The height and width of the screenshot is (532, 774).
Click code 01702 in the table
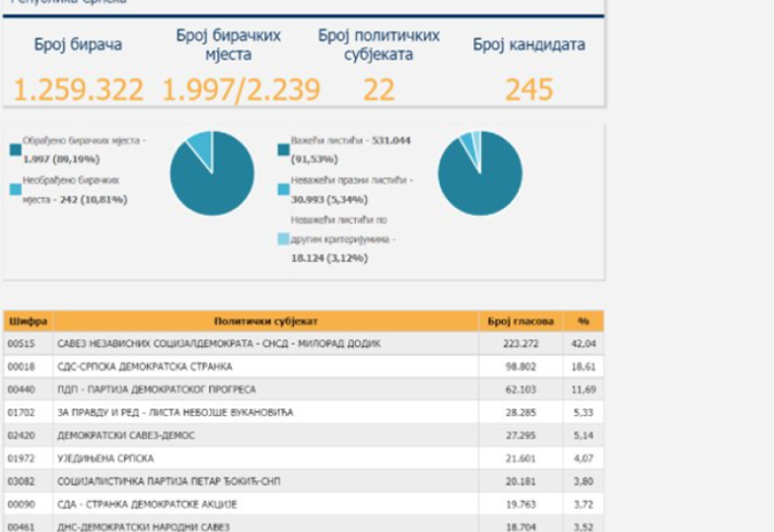[21, 413]
